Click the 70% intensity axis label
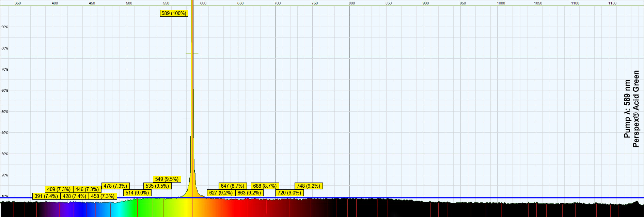 [x=5, y=69]
